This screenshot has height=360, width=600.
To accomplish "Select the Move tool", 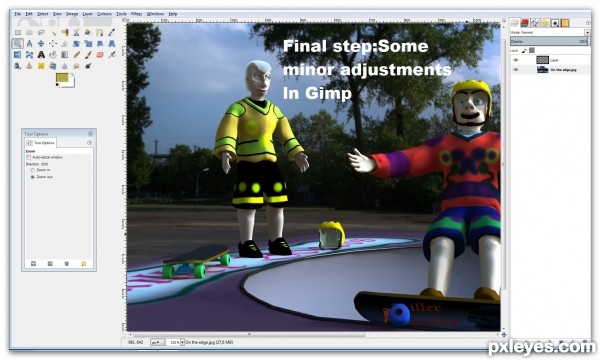I will pyautogui.click(x=41, y=44).
